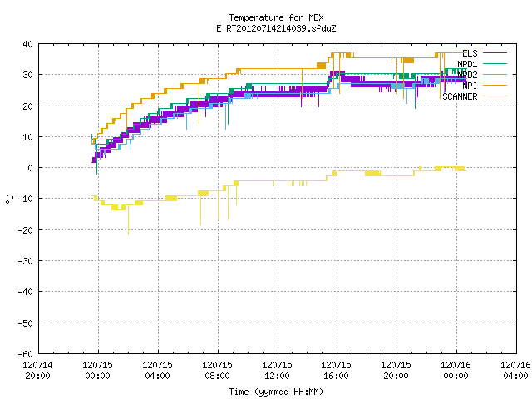Click the chart title "Temperature for MEX"
This screenshot has width=532, height=399.
(276, 17)
